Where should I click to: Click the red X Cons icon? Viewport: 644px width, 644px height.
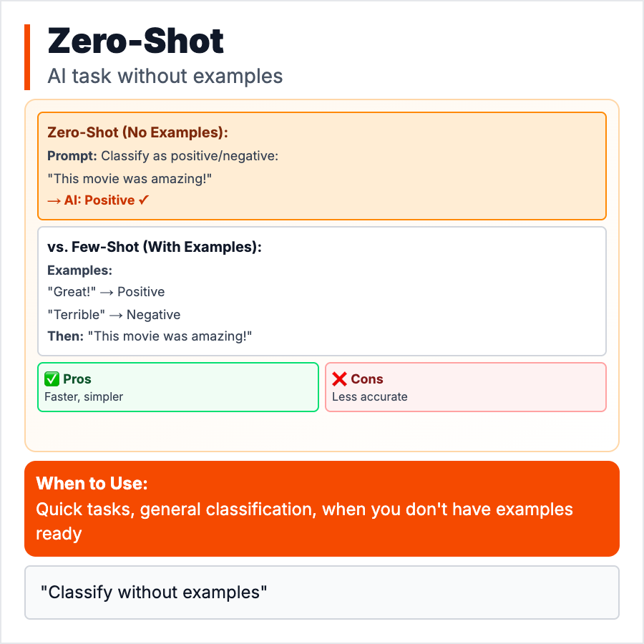339,379
